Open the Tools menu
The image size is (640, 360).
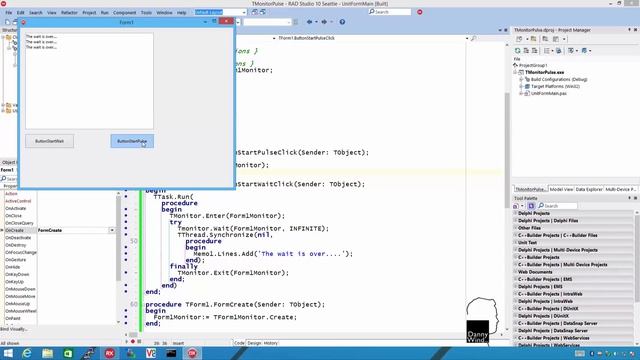[x=146, y=13]
